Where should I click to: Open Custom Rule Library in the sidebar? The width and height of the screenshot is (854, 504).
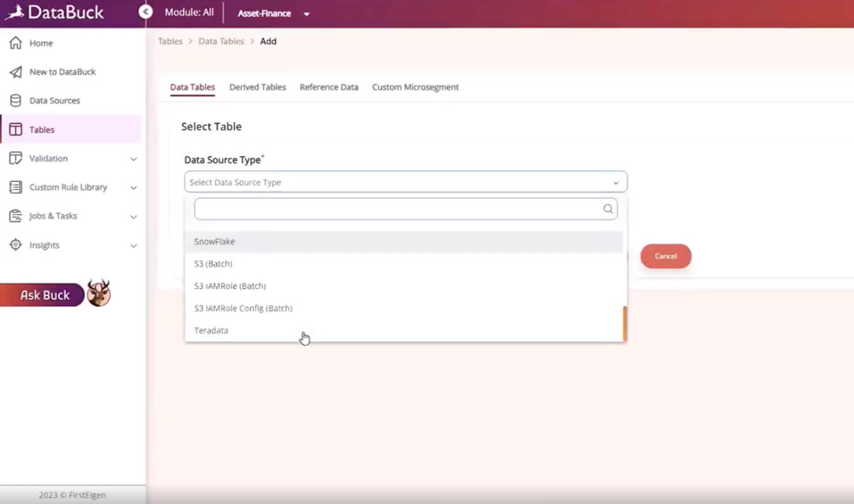point(71,187)
